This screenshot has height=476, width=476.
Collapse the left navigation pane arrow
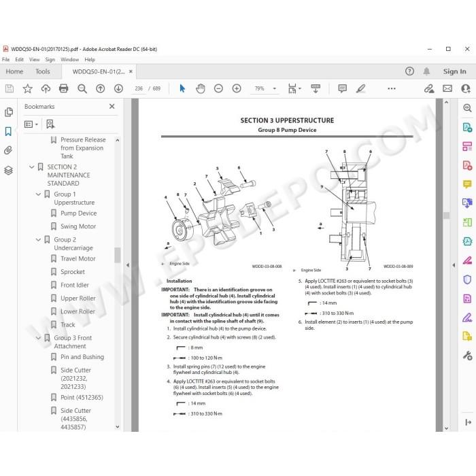(128, 265)
